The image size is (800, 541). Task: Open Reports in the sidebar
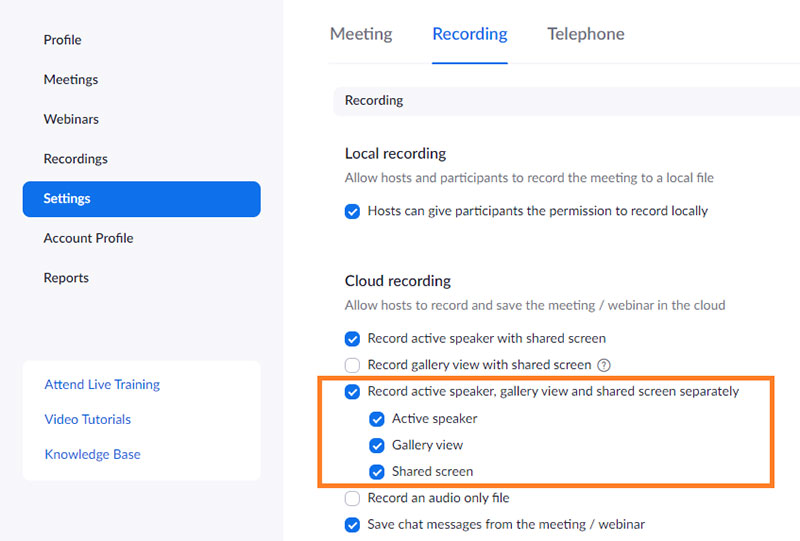click(66, 278)
